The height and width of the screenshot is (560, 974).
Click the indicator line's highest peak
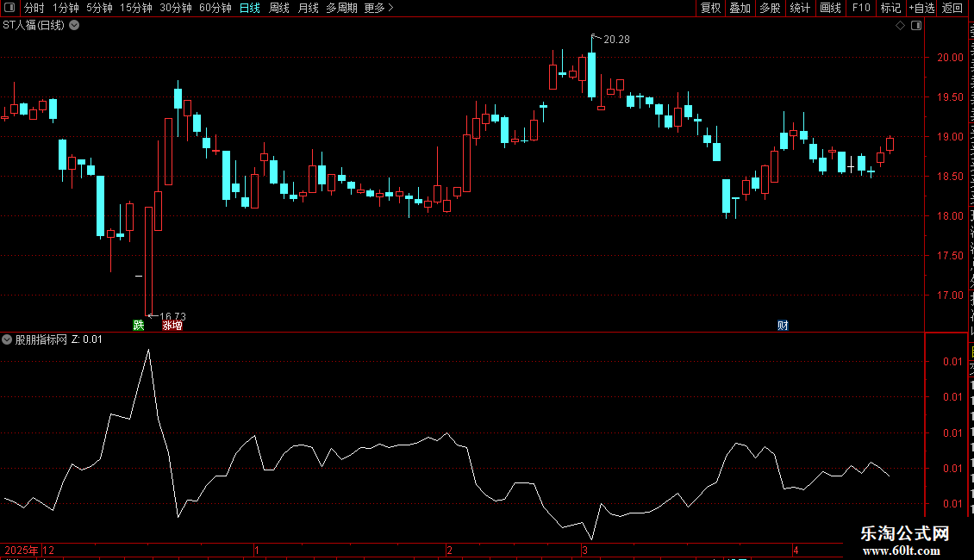[148, 351]
